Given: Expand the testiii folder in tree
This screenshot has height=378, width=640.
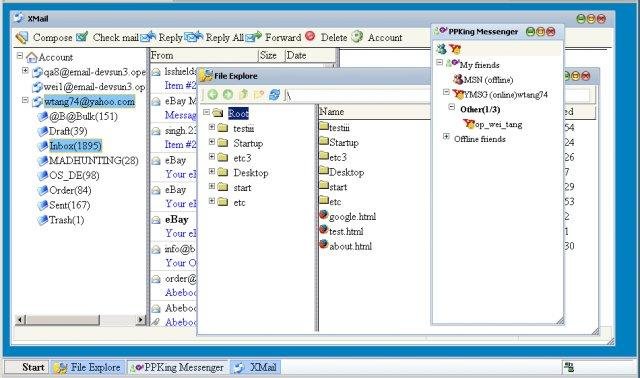Looking at the screenshot, I should (x=212, y=127).
